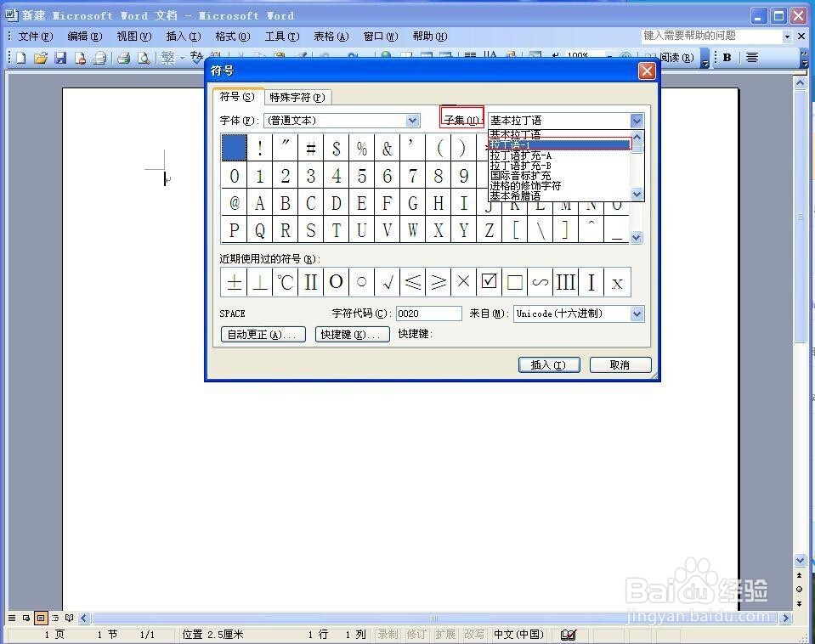Select the print layout view icon
This screenshot has height=644, width=815.
point(41,618)
